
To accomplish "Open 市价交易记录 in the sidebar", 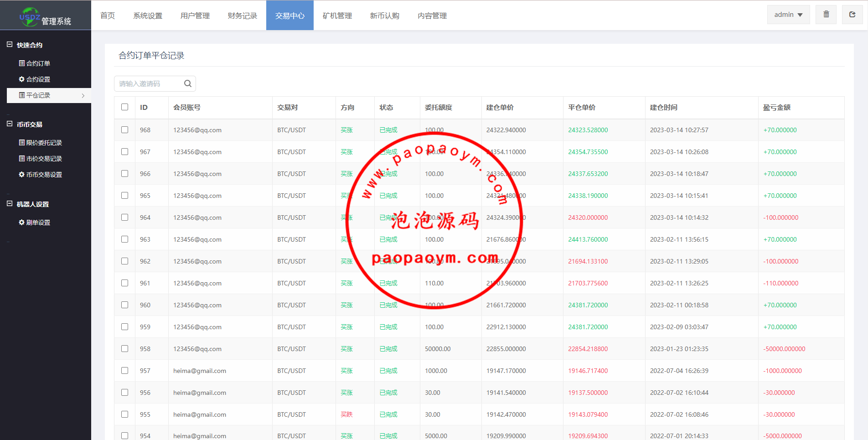I will click(x=44, y=159).
